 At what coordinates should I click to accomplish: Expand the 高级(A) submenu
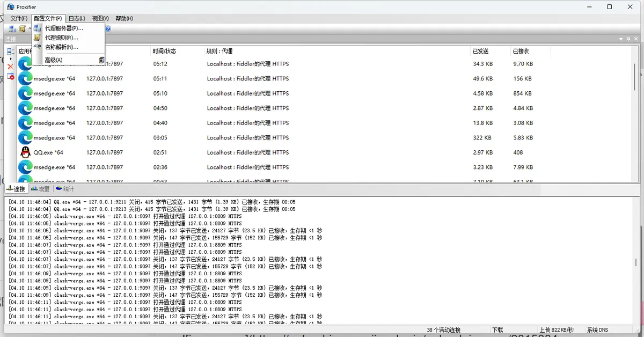(68, 60)
